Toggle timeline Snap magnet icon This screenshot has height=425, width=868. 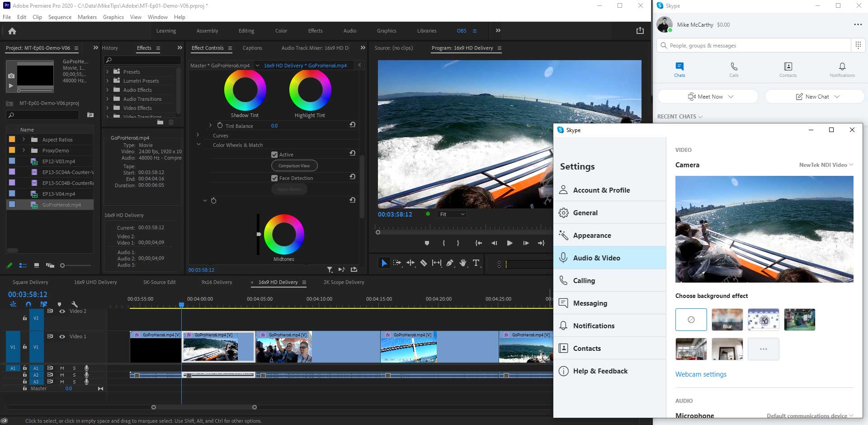coord(28,304)
